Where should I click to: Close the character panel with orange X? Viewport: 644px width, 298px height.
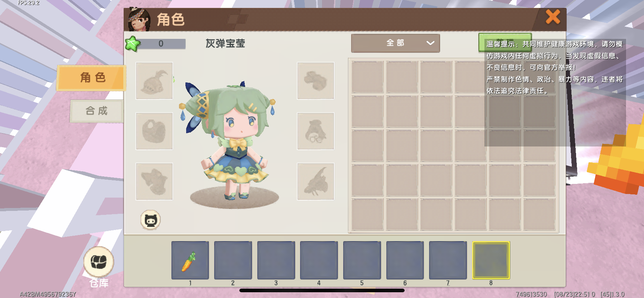point(553,17)
